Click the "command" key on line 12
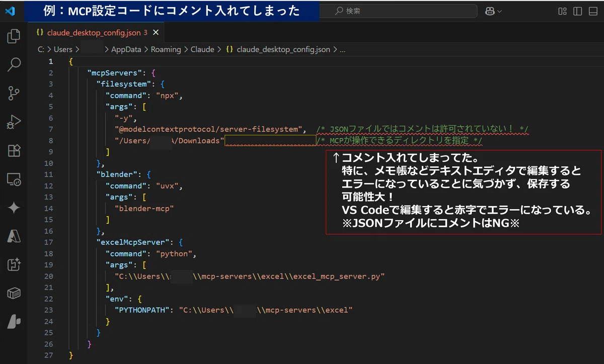 (x=126, y=186)
